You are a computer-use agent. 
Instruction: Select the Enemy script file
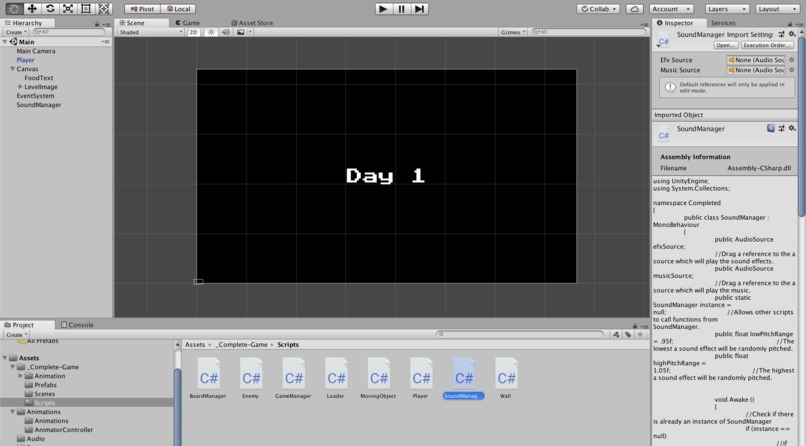pos(250,378)
